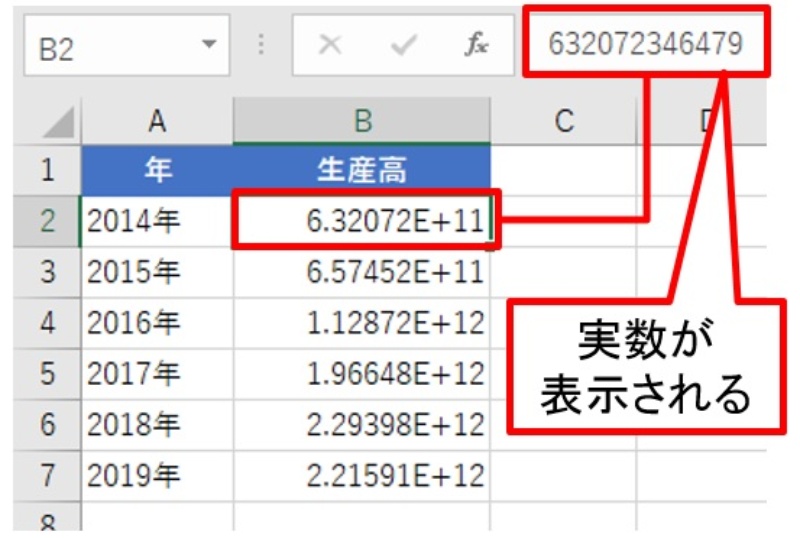Click the formula bar resize dots handle
800x538 pixels.
(262, 46)
